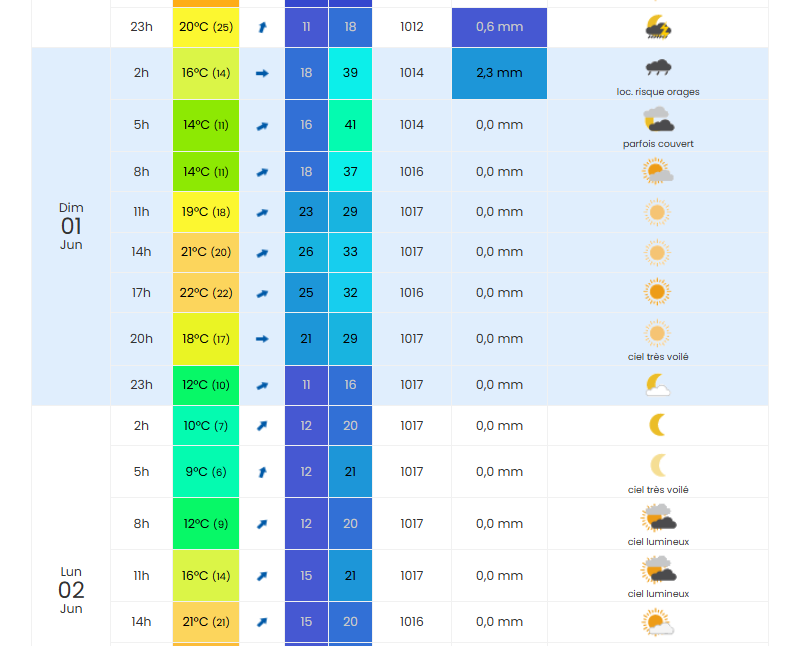Click the 2,3 mm precipitation cell

pos(499,73)
